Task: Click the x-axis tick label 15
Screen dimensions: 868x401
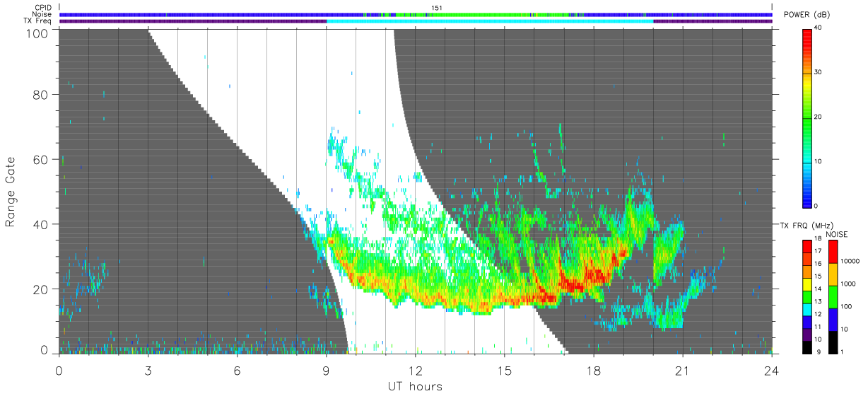Action: [504, 370]
